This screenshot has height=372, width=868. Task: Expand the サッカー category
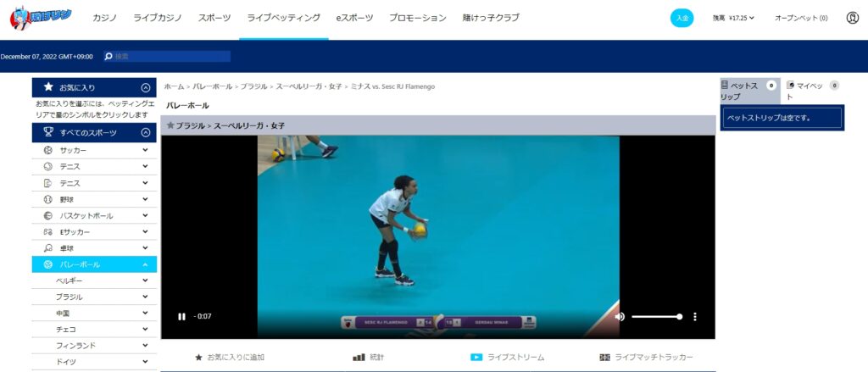pos(145,150)
